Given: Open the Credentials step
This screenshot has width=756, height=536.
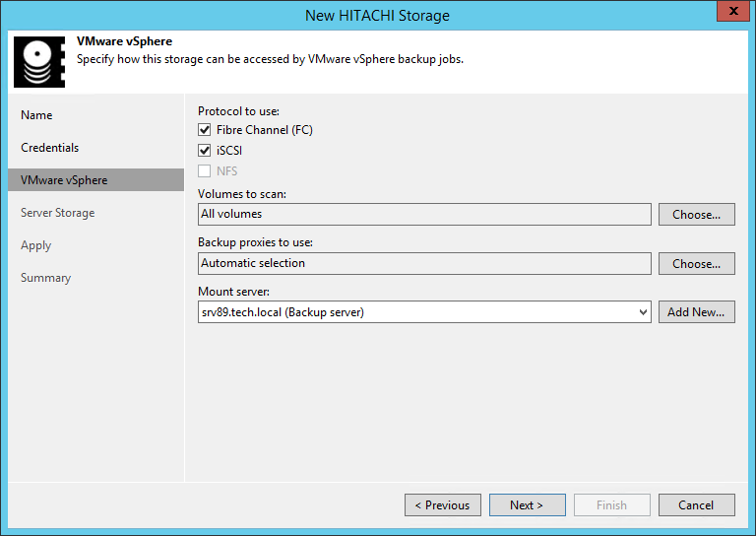Looking at the screenshot, I should (49, 148).
